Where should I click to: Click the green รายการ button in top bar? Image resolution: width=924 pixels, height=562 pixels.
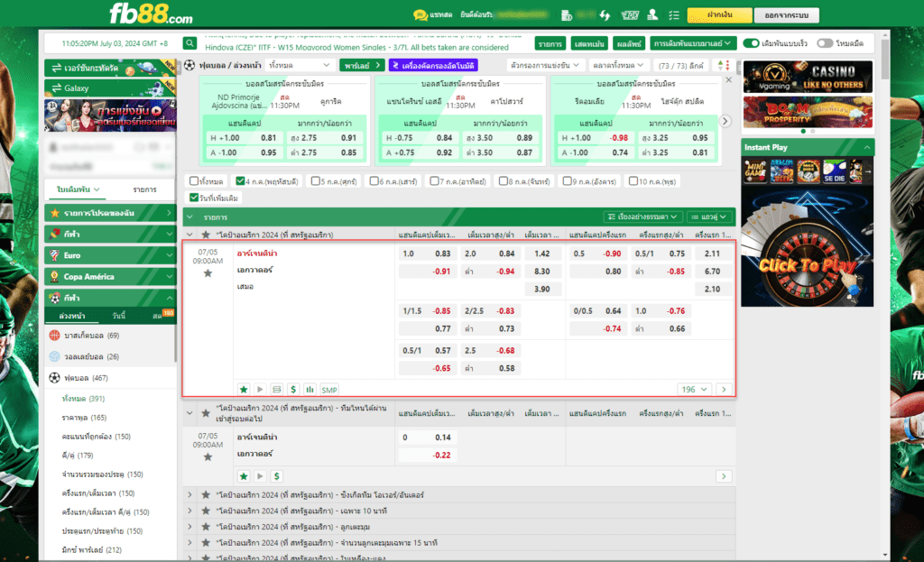click(550, 43)
